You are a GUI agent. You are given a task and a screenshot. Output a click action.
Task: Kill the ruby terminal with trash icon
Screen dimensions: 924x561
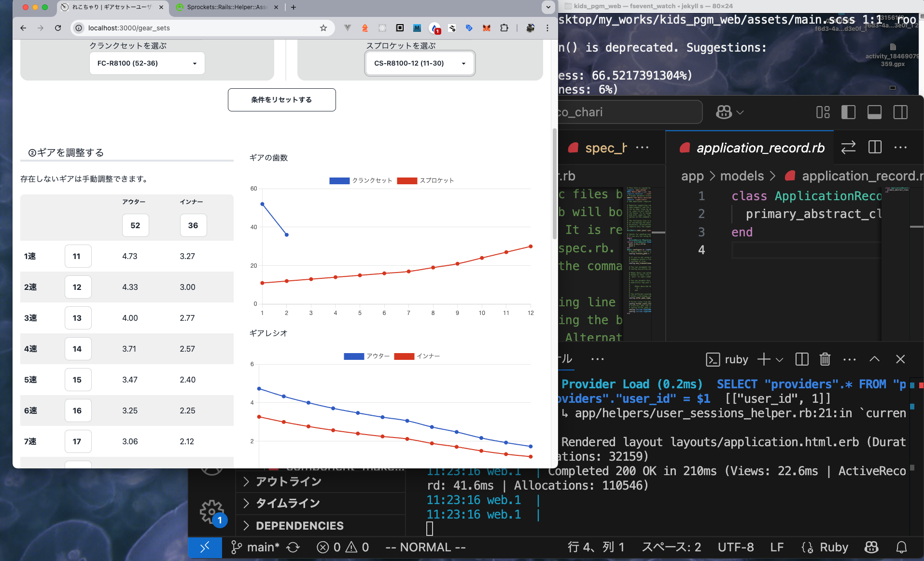pos(825,359)
